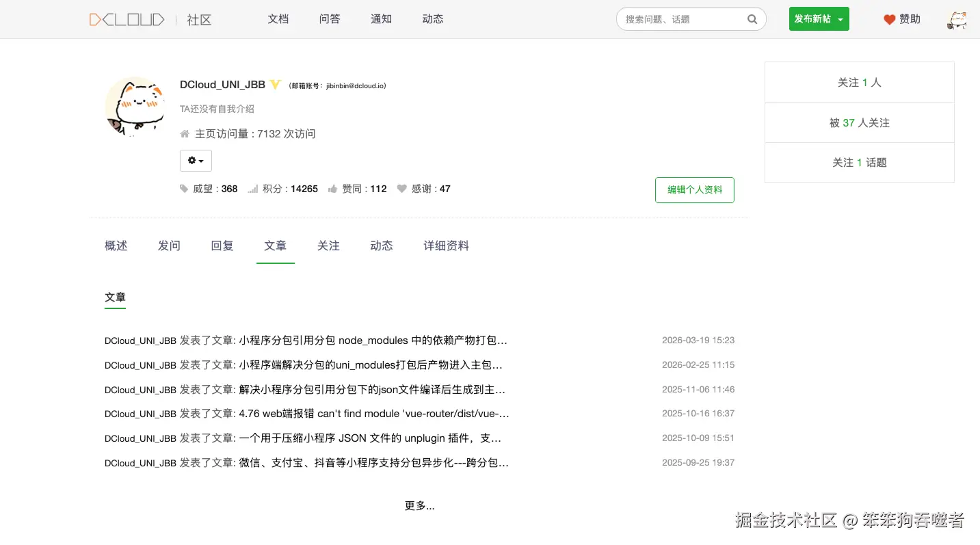Click 被 37 人关注 in sidebar

pyautogui.click(x=860, y=123)
